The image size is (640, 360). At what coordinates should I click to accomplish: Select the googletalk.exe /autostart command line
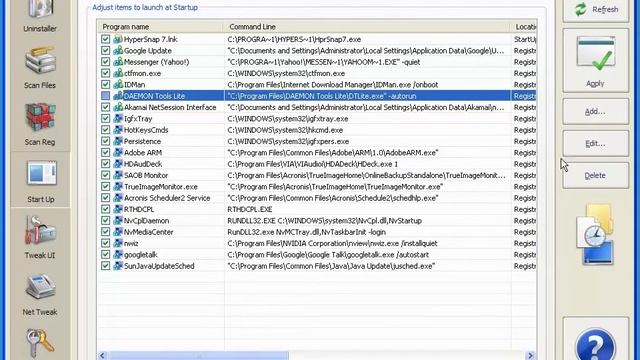pyautogui.click(x=328, y=254)
